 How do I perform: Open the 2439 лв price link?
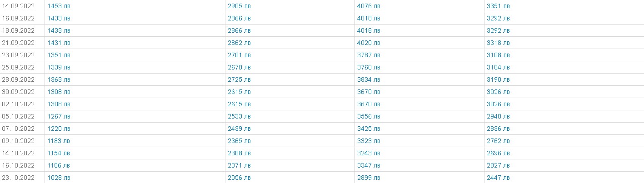tap(239, 129)
